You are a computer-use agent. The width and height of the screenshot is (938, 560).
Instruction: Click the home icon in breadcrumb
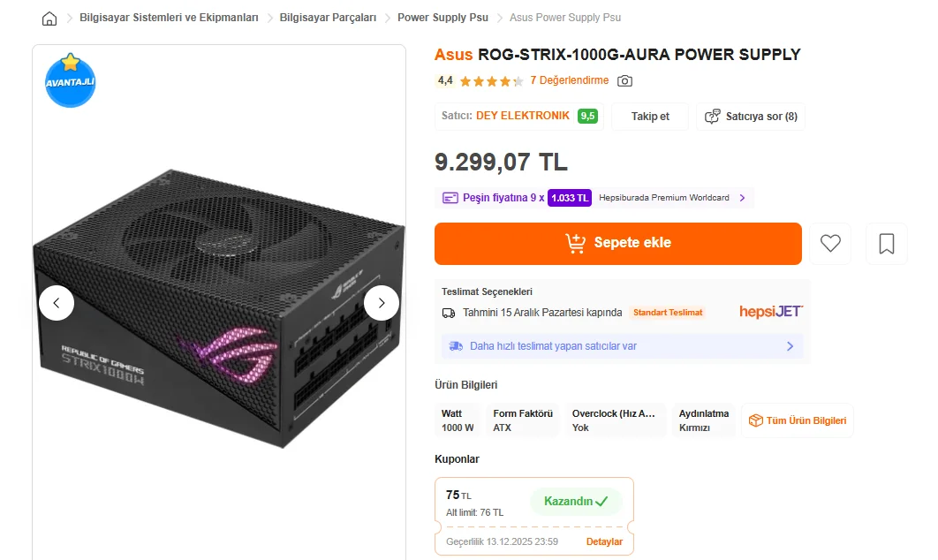pos(49,19)
